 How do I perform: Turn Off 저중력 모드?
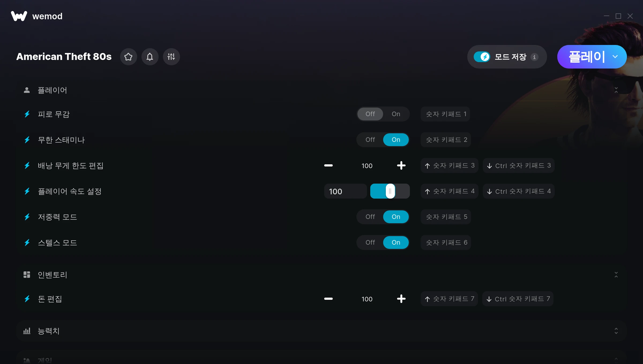(370, 217)
